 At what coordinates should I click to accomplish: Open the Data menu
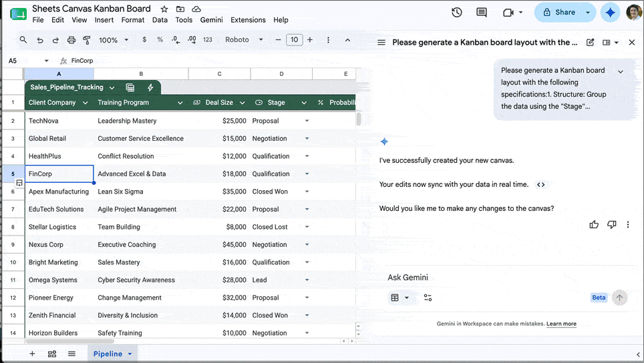pos(160,20)
